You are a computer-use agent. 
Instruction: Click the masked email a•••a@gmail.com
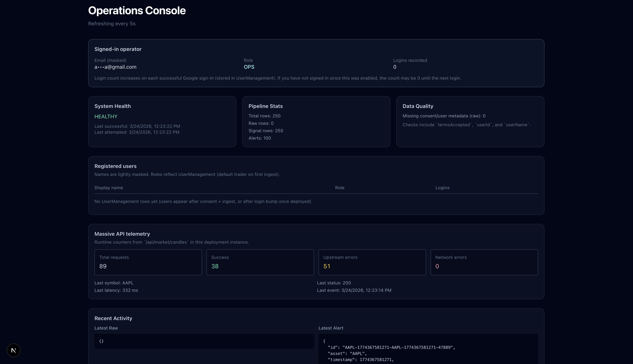point(115,67)
